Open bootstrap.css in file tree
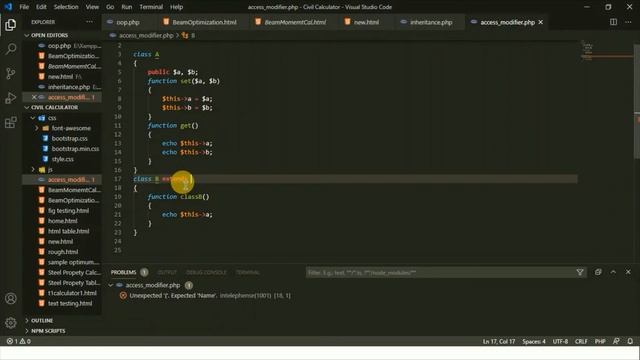 (x=69, y=138)
